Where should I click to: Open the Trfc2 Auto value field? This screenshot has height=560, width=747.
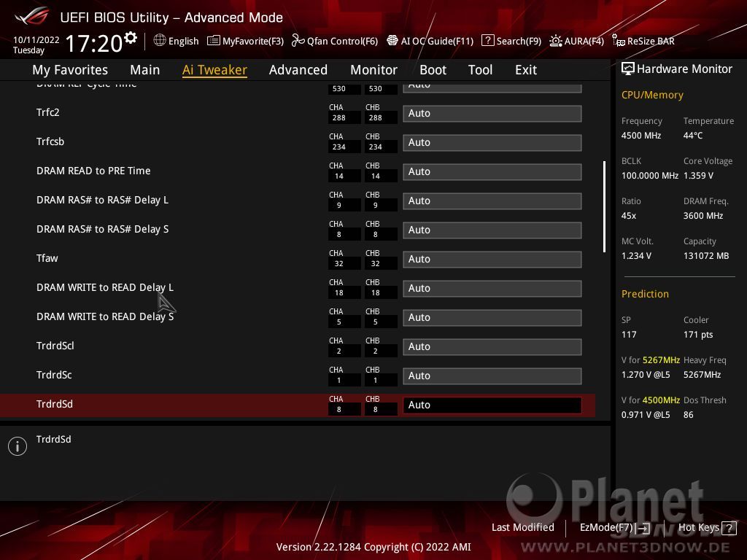[x=492, y=113]
